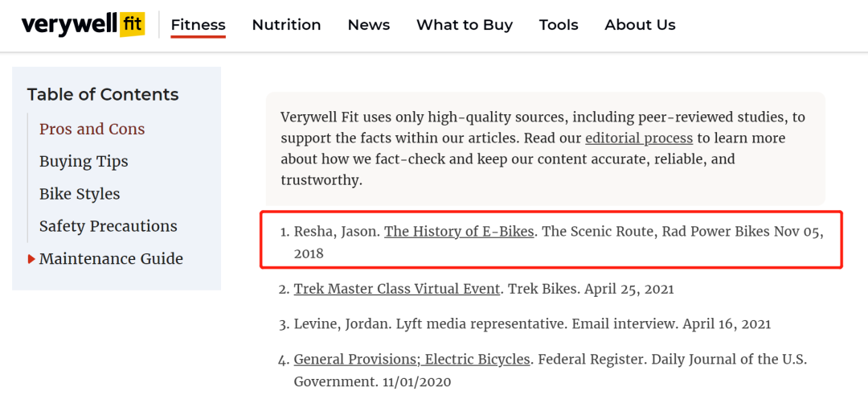Open the About Us menu

pos(640,25)
